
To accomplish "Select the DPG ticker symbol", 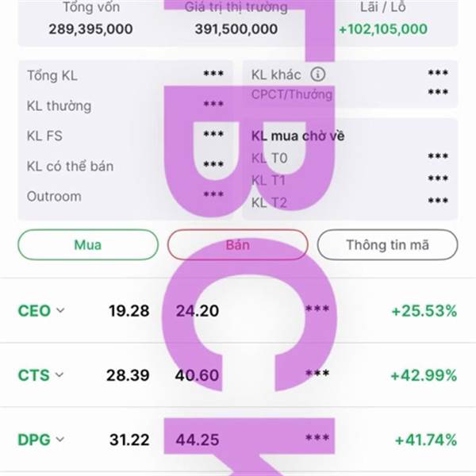I will (33, 440).
